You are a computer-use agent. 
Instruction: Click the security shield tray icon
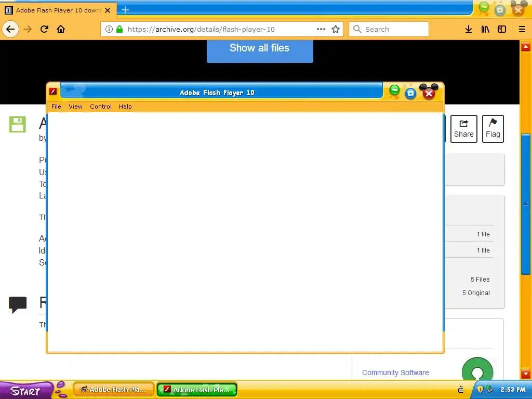pos(480,389)
